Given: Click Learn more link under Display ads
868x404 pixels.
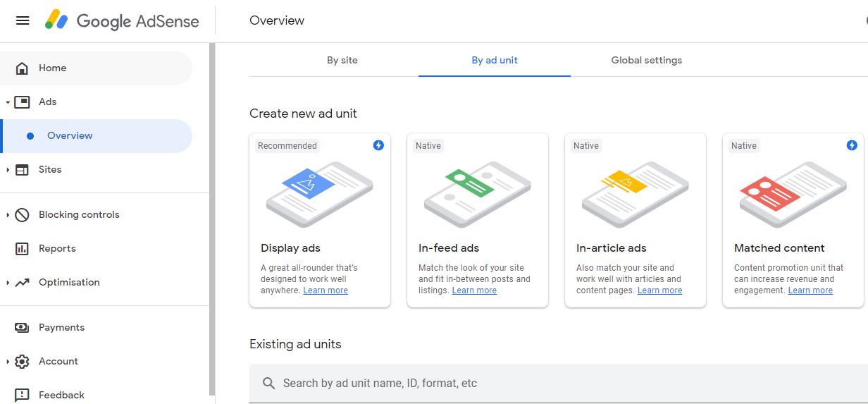Looking at the screenshot, I should (x=325, y=290).
